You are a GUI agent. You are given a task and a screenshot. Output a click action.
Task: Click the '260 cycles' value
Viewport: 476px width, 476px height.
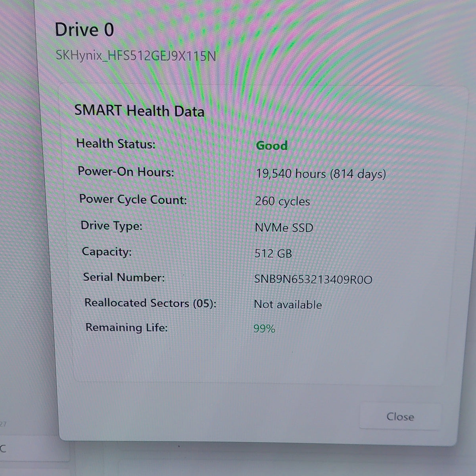click(282, 201)
